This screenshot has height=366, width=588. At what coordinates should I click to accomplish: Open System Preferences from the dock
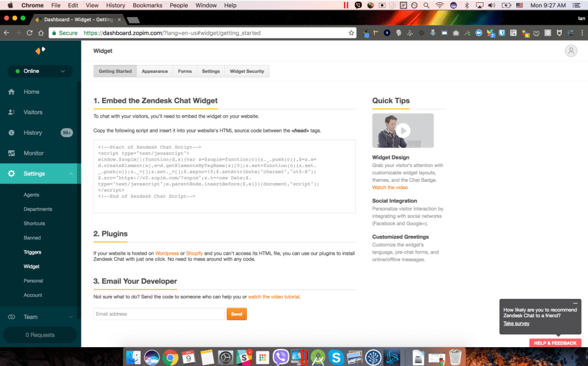tap(225, 357)
